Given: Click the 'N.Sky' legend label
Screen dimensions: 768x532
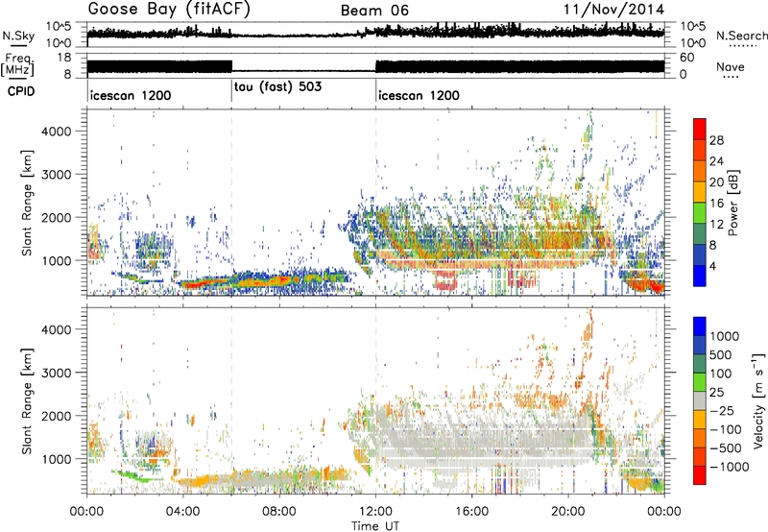Looking at the screenshot, I should (x=18, y=36).
